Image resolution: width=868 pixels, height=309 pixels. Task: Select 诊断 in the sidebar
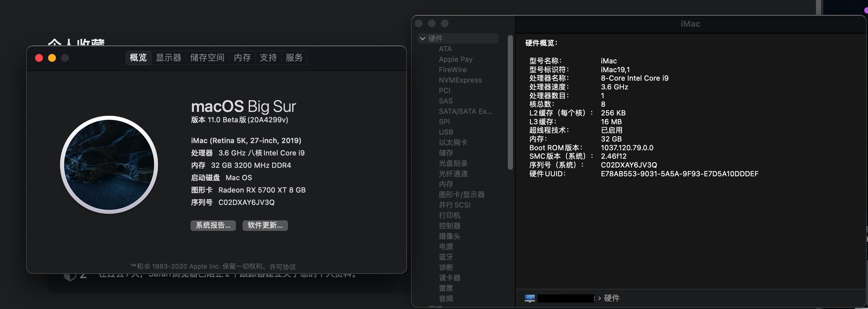tap(446, 268)
